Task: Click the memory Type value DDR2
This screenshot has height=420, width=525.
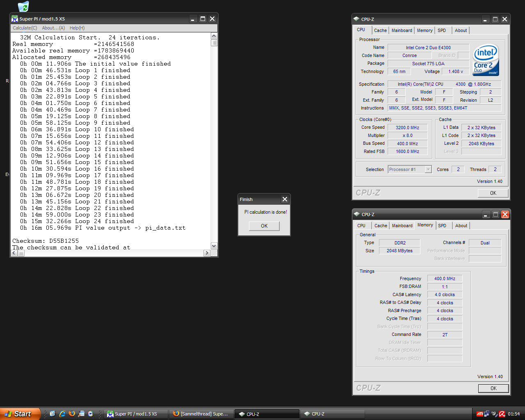Action: click(400, 243)
